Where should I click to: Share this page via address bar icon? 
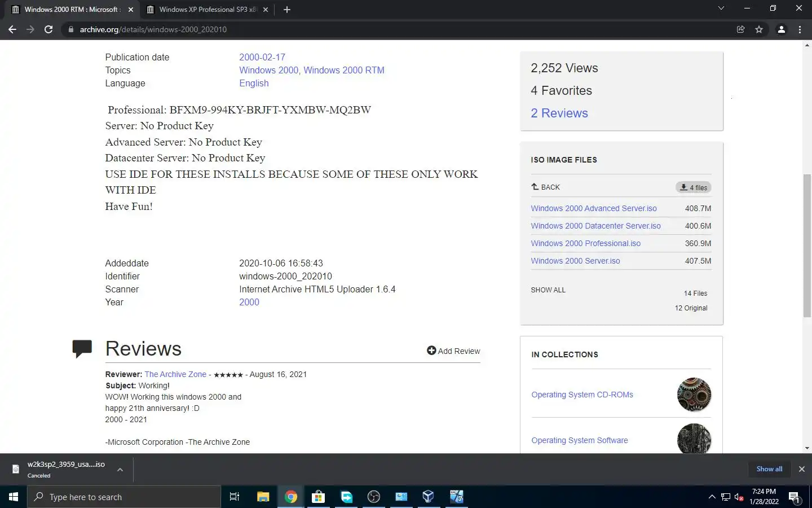coord(741,29)
